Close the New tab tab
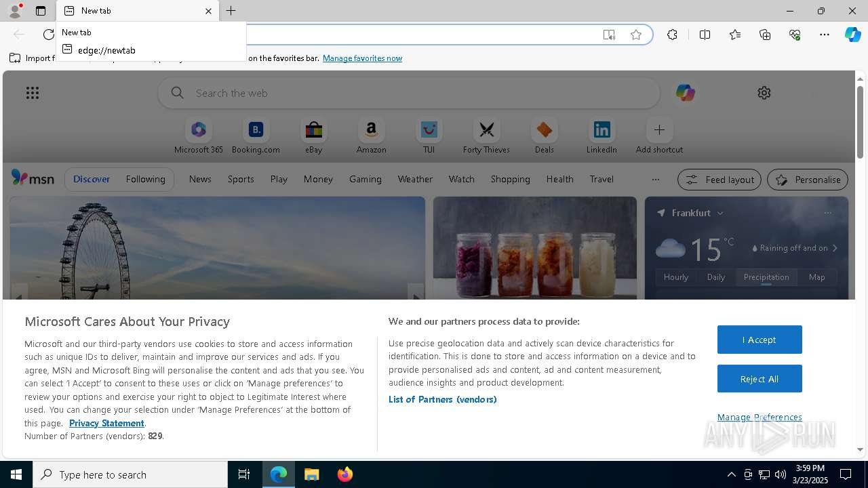 click(208, 11)
